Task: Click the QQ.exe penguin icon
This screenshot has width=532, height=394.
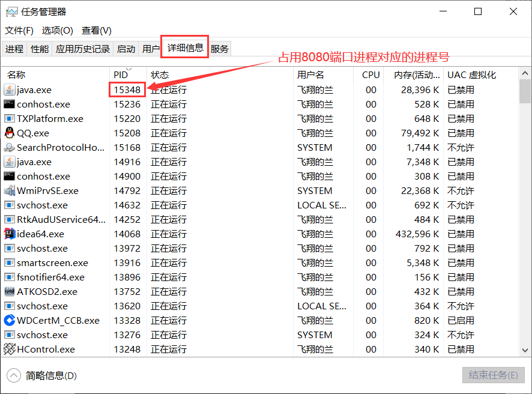Action: click(x=10, y=133)
